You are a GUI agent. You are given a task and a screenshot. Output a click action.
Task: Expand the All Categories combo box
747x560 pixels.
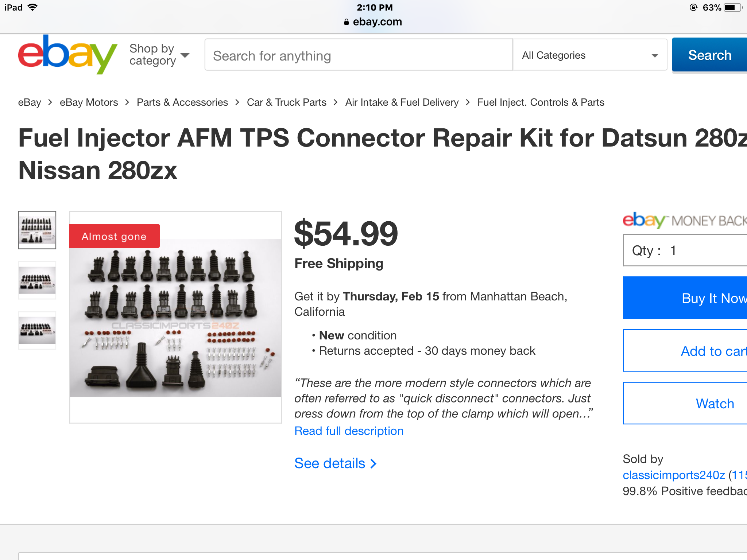click(x=590, y=55)
